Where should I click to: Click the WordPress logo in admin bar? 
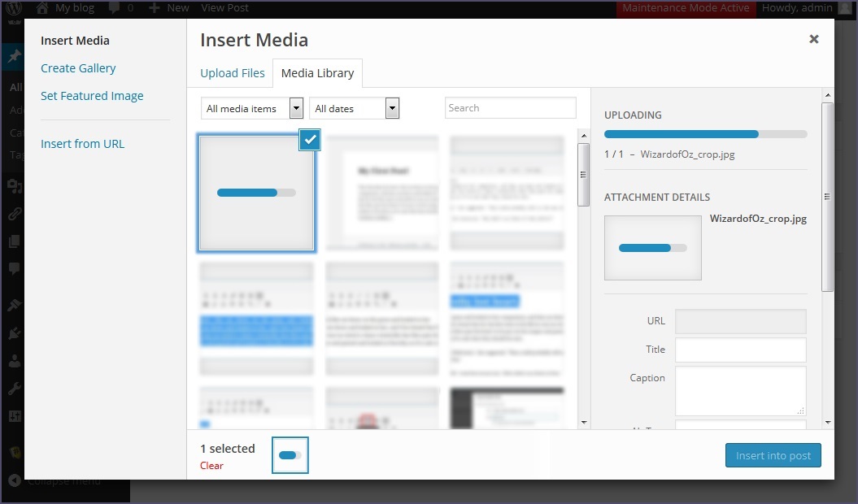click(14, 9)
